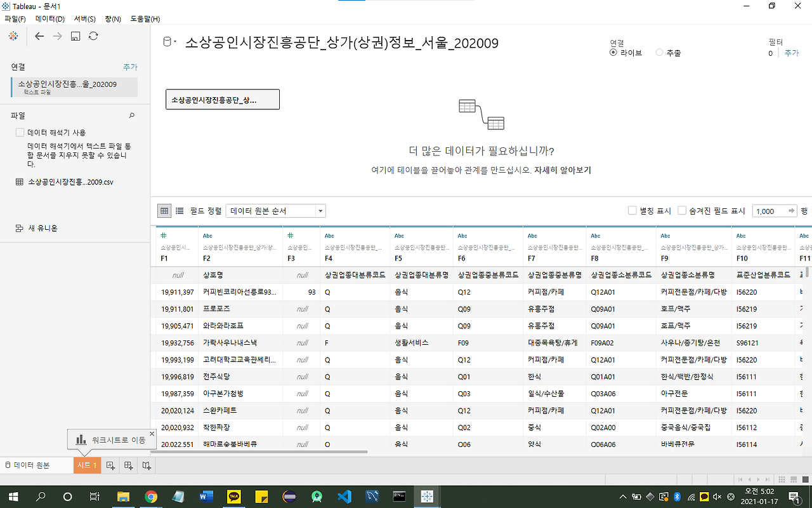Image resolution: width=812 pixels, height=508 pixels.
Task: Open the data source cylinder icon dropdown beside title
Action: (170, 43)
